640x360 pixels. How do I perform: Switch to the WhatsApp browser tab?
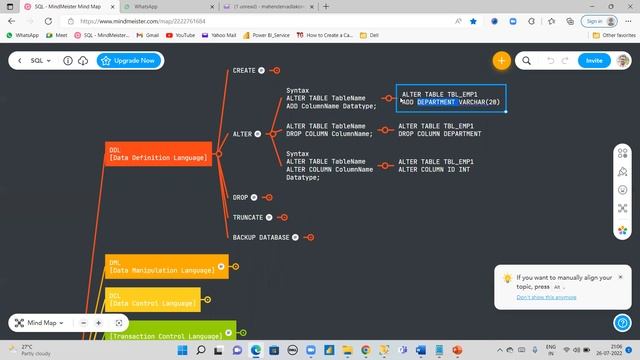point(169,7)
